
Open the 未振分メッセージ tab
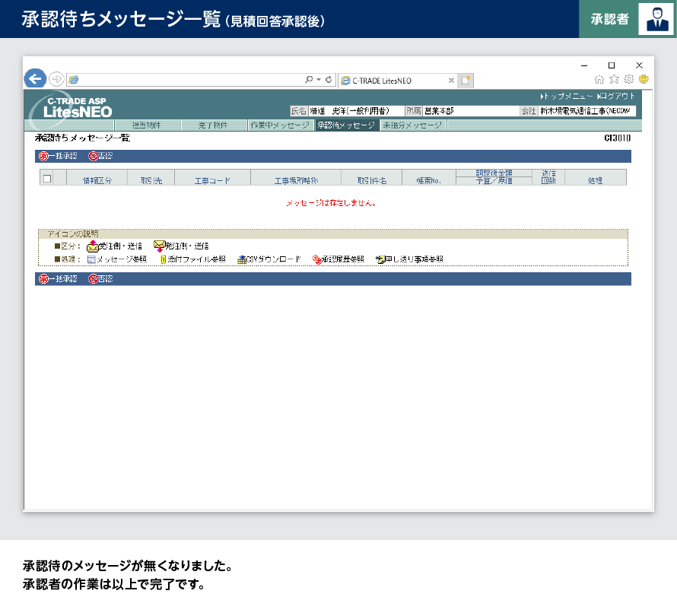coord(412,125)
